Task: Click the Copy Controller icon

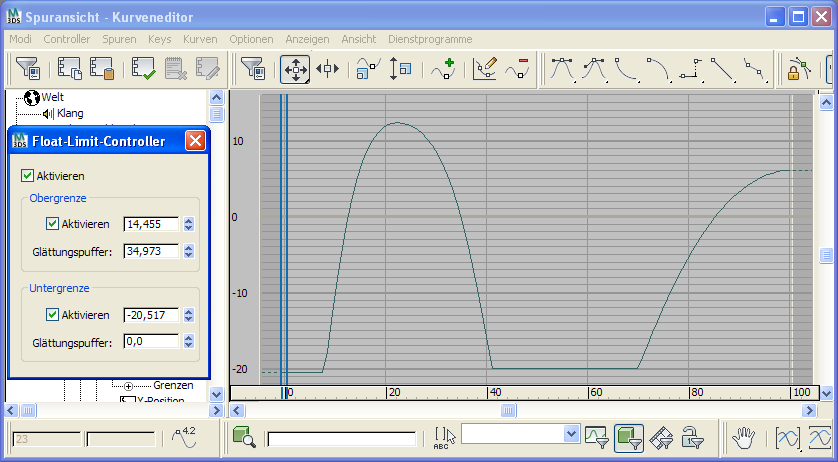Action: [69, 69]
